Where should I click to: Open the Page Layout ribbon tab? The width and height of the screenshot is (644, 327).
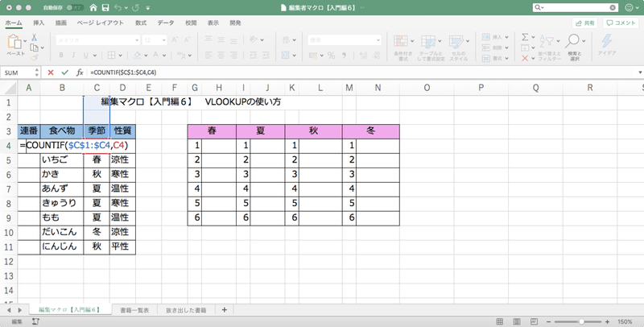(100, 23)
